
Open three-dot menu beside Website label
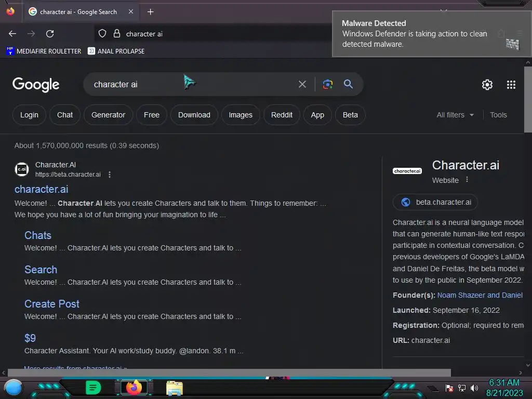tap(467, 179)
